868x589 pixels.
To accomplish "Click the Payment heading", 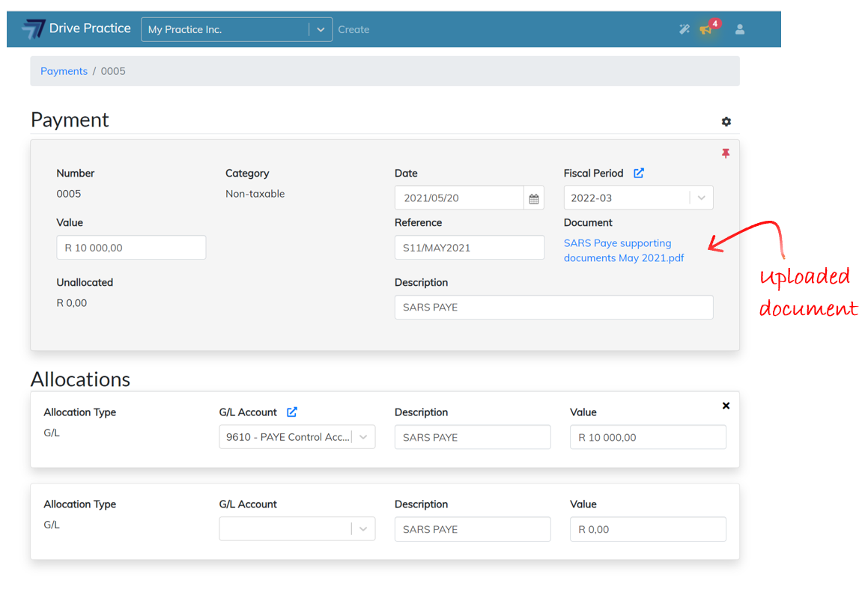I will 70,120.
